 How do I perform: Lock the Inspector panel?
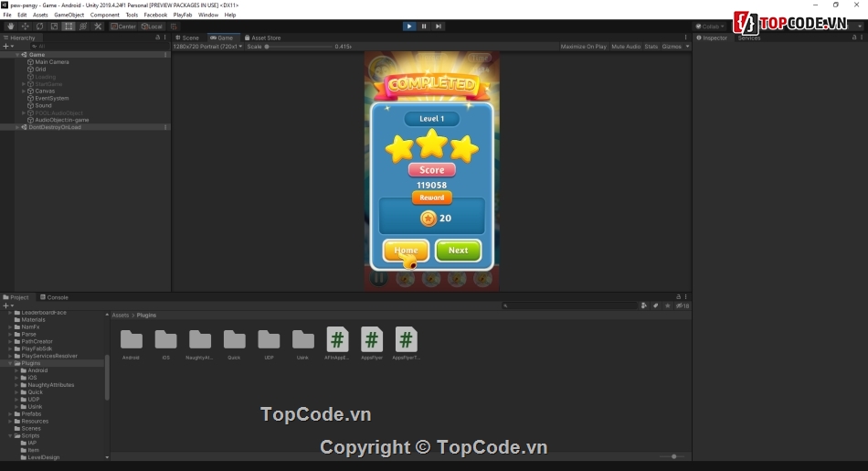[x=854, y=37]
